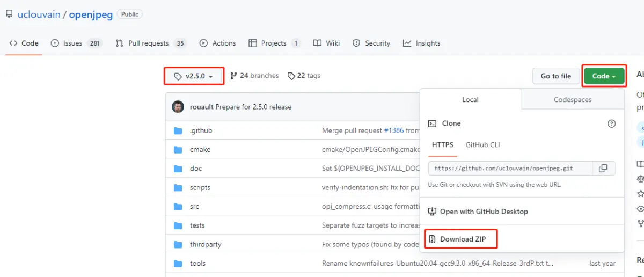Open the Prepare for 2.5.0 release commit
Screen dimensions: 644x277
coord(253,107)
